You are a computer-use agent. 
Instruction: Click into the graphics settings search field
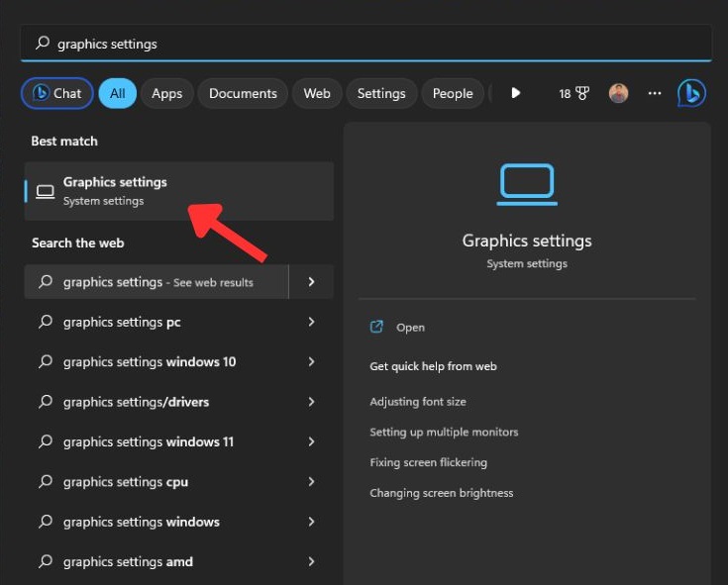click(365, 44)
